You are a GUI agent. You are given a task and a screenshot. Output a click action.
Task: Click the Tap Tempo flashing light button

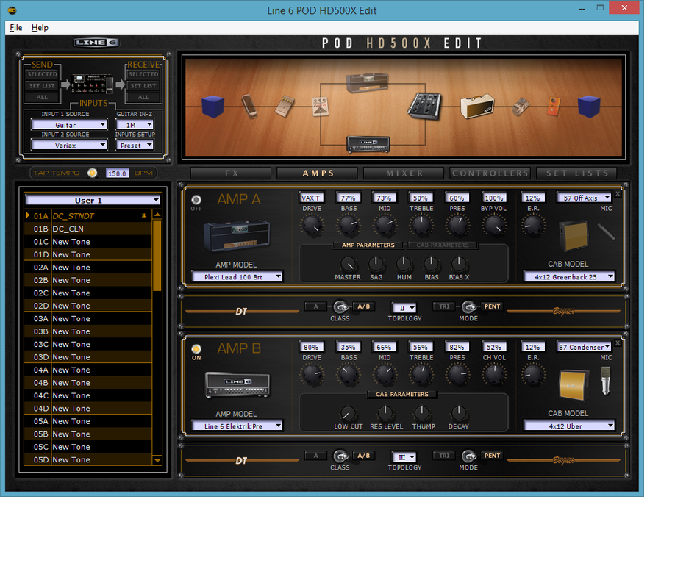[92, 173]
